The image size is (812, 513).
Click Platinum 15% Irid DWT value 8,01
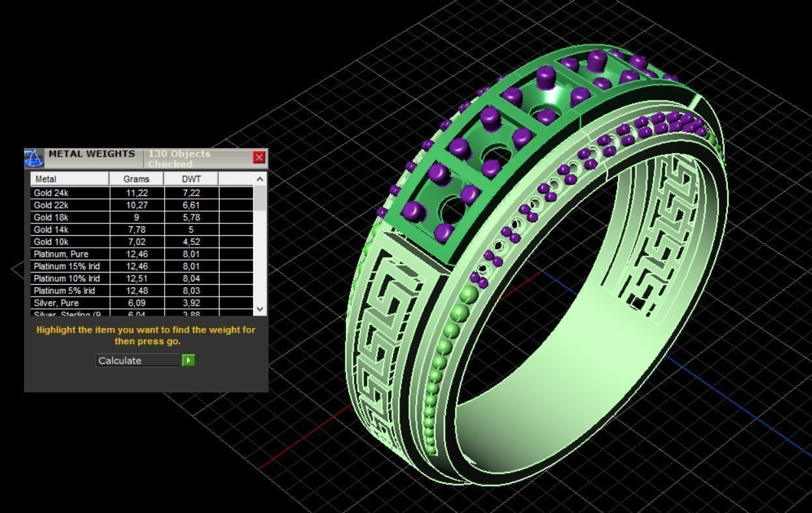pyautogui.click(x=191, y=267)
